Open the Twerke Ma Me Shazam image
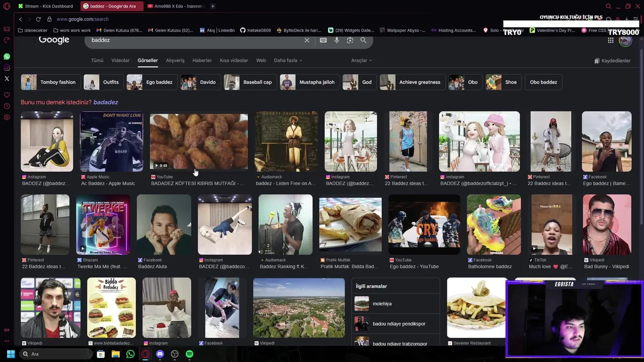Screen dimensions: 644x362 tap(103, 225)
